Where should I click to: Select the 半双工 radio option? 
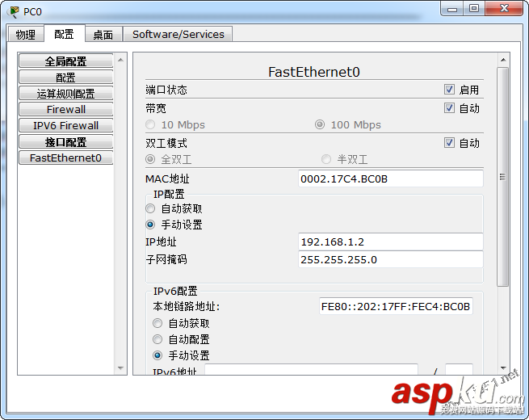click(x=326, y=159)
